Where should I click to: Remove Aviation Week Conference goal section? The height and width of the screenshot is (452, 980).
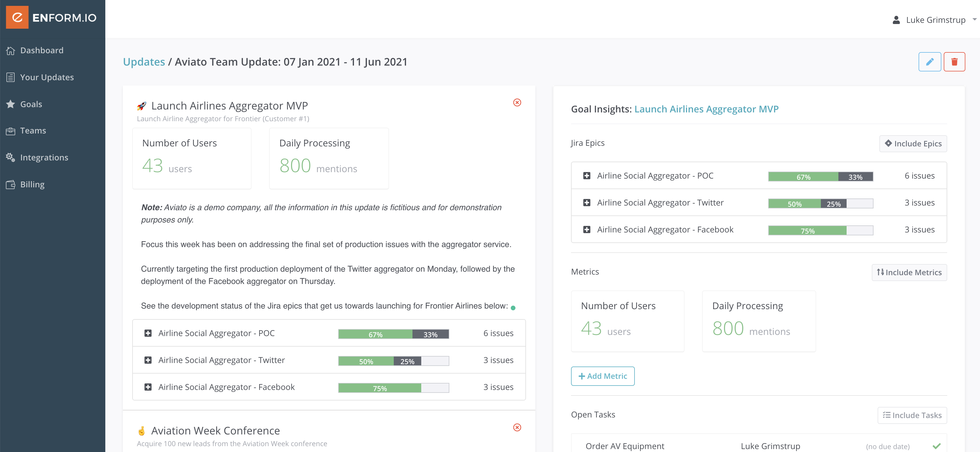[x=517, y=427]
